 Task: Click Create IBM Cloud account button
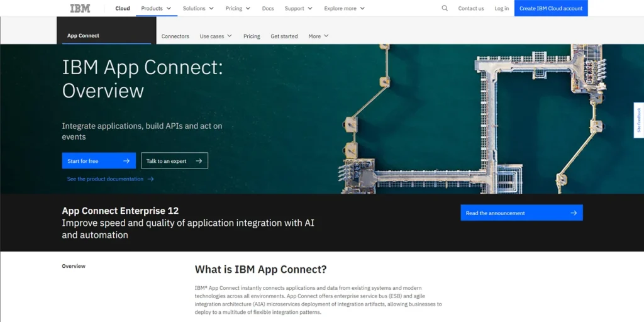tap(551, 8)
